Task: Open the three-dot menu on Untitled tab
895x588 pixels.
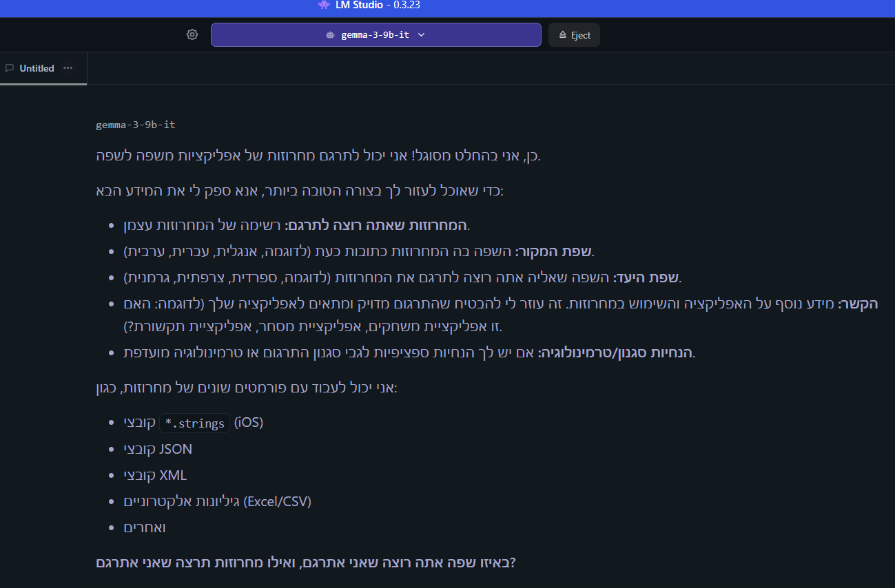Action: tap(68, 68)
